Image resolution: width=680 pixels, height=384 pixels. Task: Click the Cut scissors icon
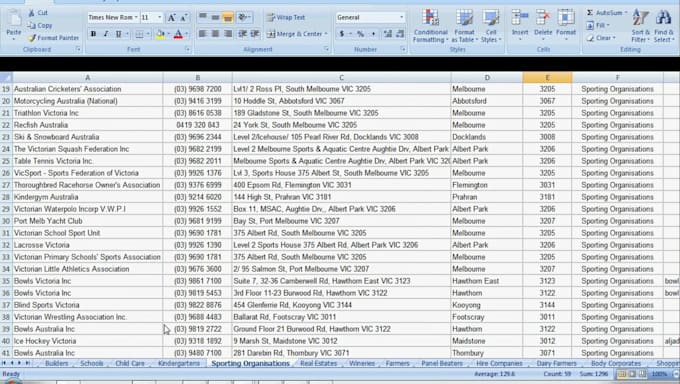click(x=32, y=13)
